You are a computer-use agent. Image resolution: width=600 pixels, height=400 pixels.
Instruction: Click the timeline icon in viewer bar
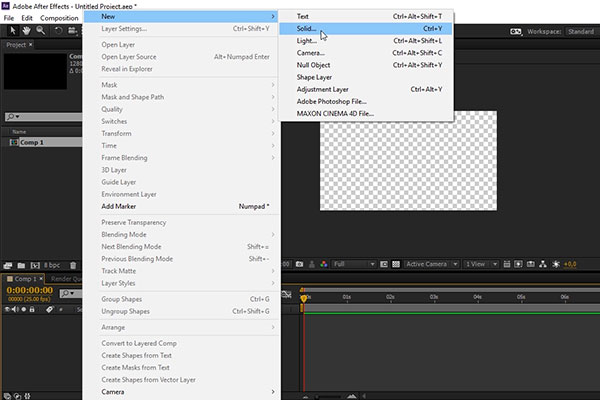pyautogui.click(x=531, y=264)
